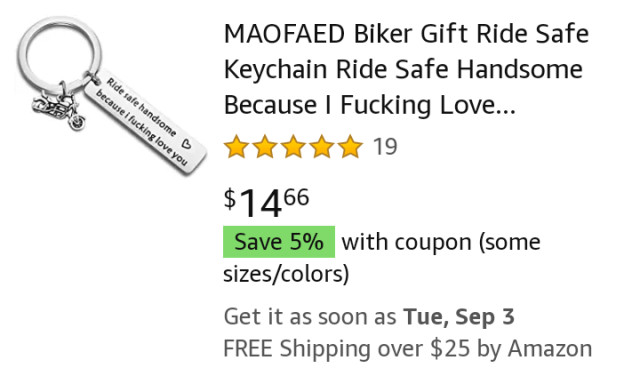This screenshot has width=640, height=392.
Task: Click 'Because I Fucking Love…' truncated title line
Action: point(370,105)
